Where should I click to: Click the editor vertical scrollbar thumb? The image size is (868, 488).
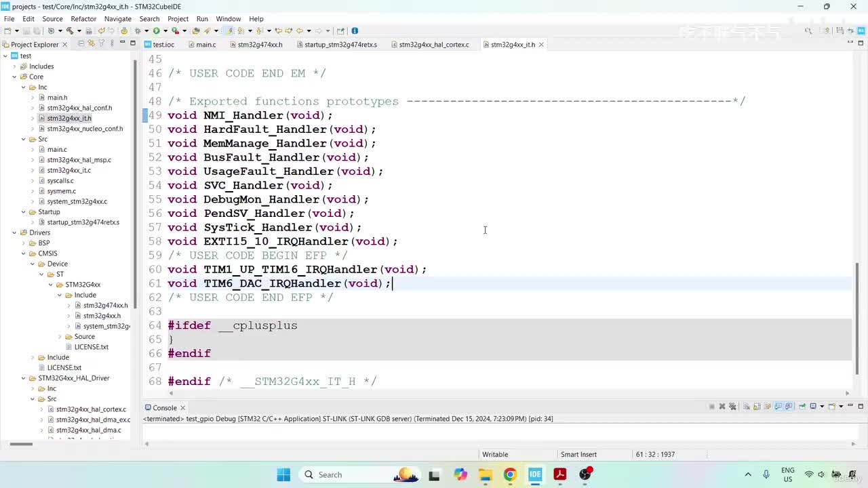(858, 319)
